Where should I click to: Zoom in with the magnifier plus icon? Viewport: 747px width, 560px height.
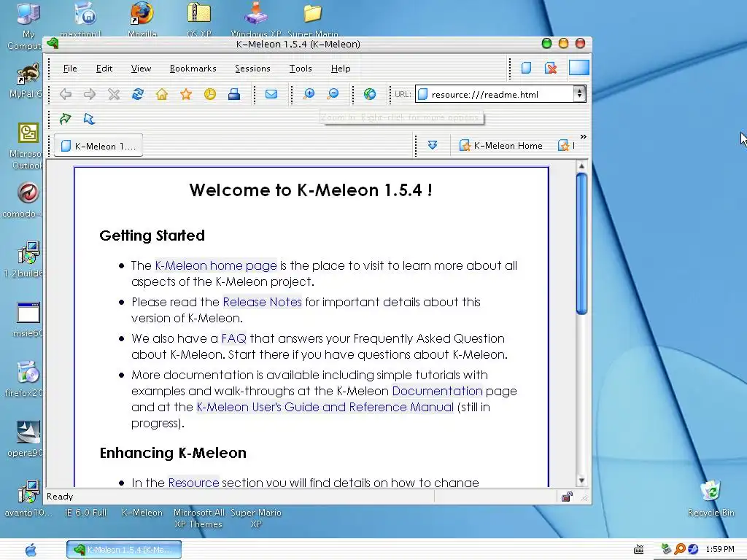click(309, 94)
